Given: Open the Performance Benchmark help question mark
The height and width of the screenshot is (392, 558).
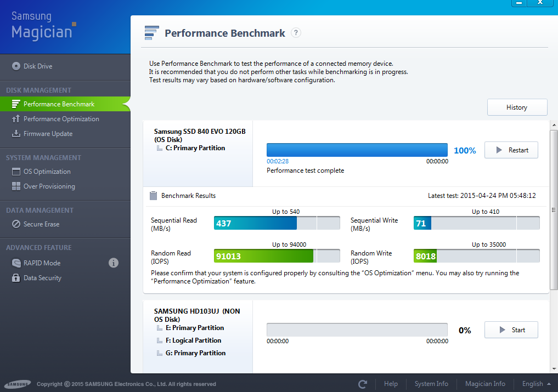Looking at the screenshot, I should coord(296,33).
